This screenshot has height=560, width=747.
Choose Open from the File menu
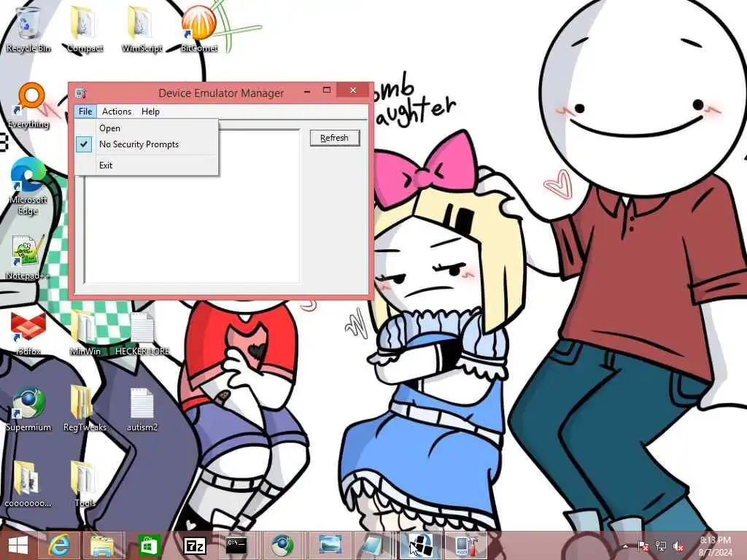[x=147, y=128]
